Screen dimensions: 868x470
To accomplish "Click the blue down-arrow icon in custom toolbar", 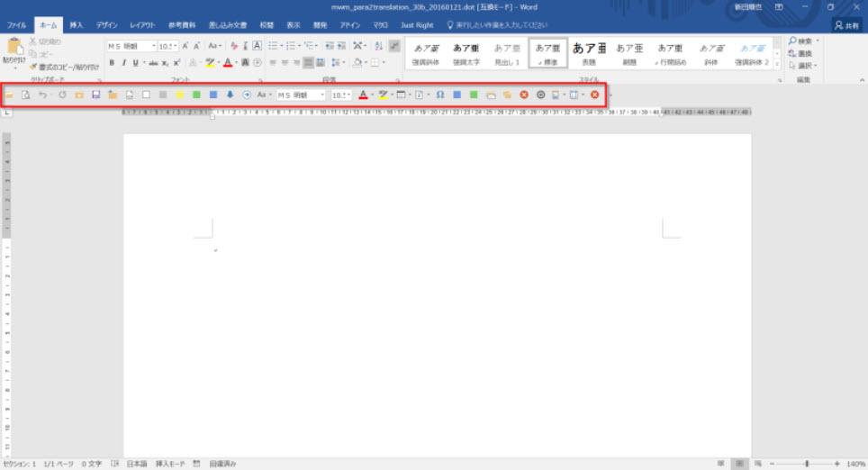I will pos(230,95).
